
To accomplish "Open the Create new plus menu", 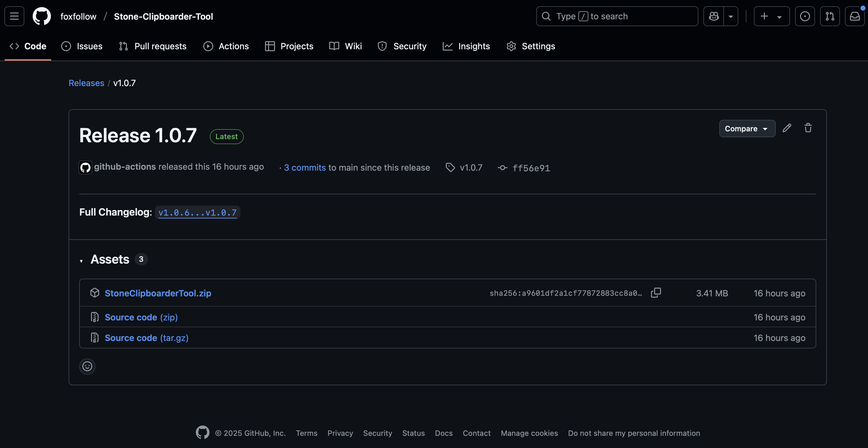I will tap(772, 16).
